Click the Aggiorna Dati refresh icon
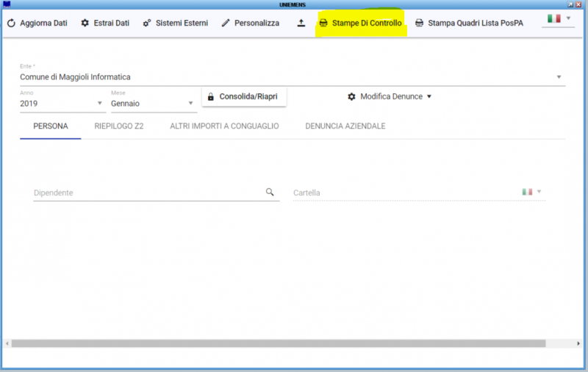Image resolution: width=588 pixels, height=372 pixels. point(11,24)
